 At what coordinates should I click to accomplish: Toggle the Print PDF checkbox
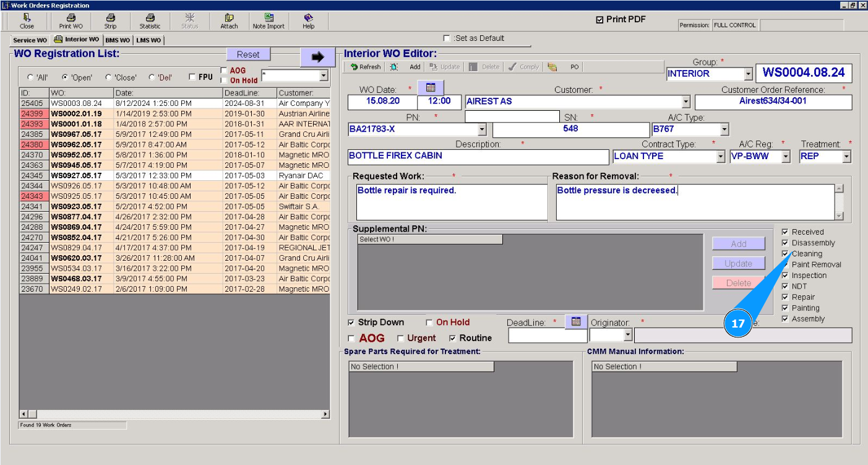tap(599, 20)
